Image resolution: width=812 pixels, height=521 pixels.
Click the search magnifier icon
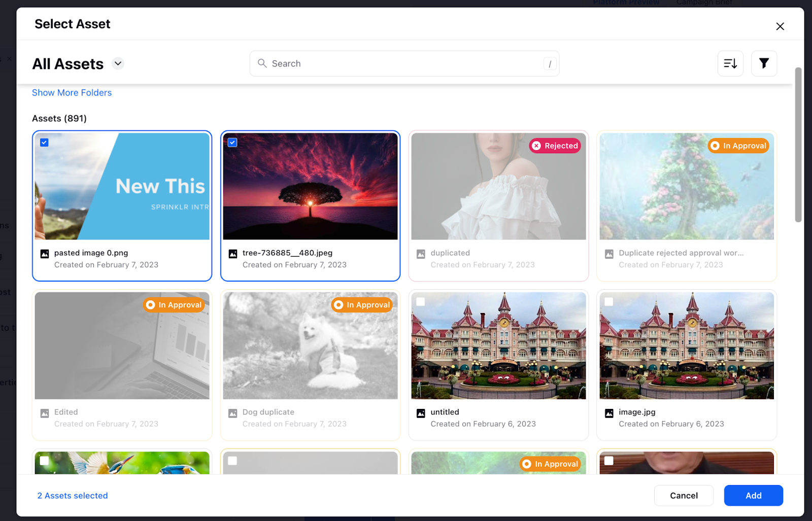(262, 63)
